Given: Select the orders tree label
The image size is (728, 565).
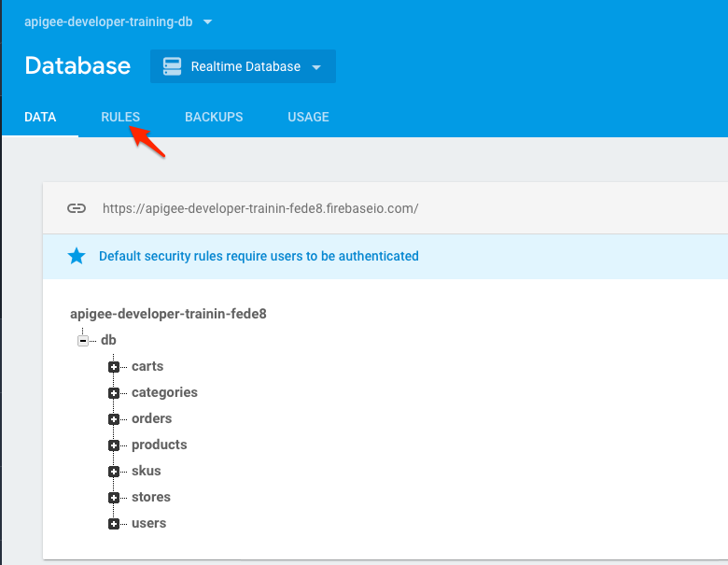Looking at the screenshot, I should (x=152, y=418).
